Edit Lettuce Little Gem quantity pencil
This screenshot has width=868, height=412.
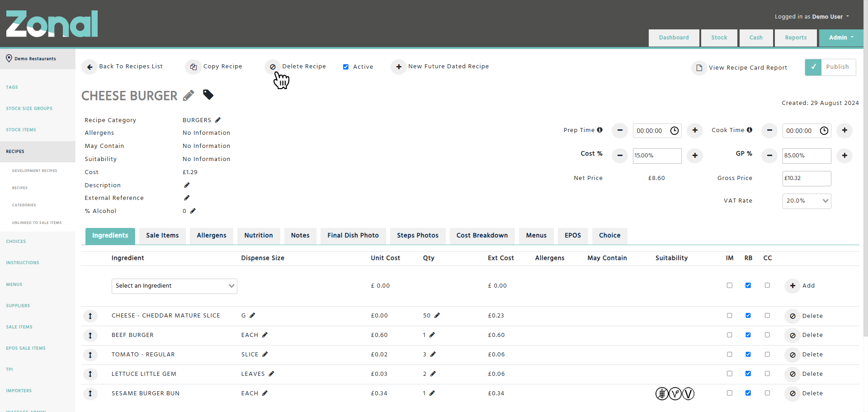[x=433, y=374]
